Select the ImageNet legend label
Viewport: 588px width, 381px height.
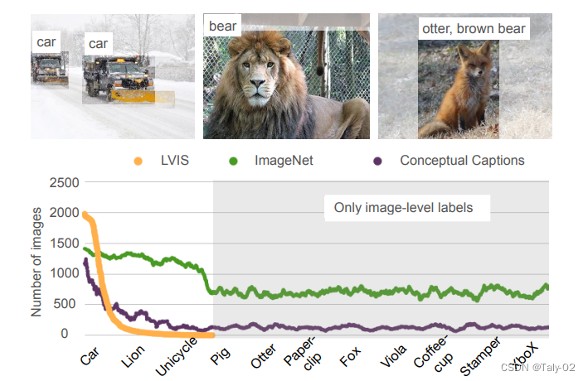(284, 161)
